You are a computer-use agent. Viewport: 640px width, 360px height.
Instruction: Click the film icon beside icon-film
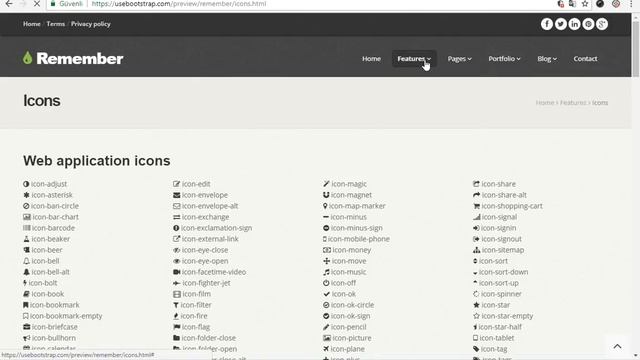point(176,294)
